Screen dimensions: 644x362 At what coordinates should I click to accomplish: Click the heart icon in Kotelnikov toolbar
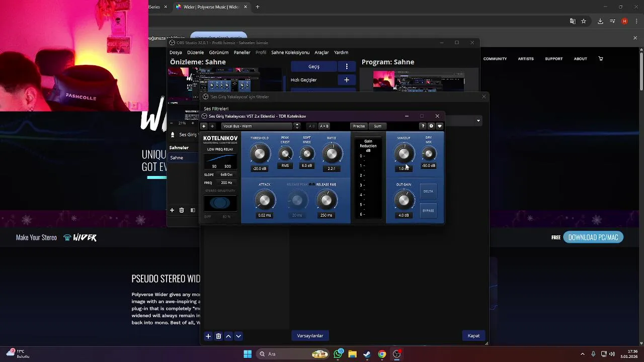point(439,126)
